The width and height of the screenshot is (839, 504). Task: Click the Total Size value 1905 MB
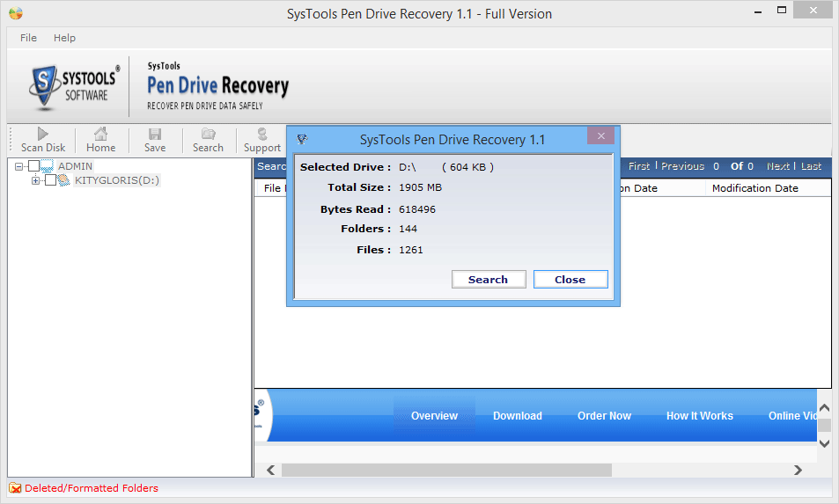click(x=420, y=187)
